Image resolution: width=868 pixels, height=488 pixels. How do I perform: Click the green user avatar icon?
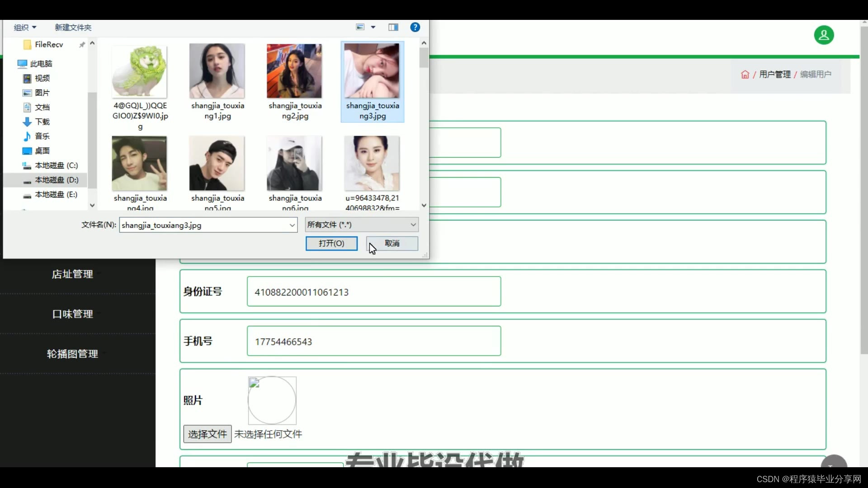pos(824,35)
